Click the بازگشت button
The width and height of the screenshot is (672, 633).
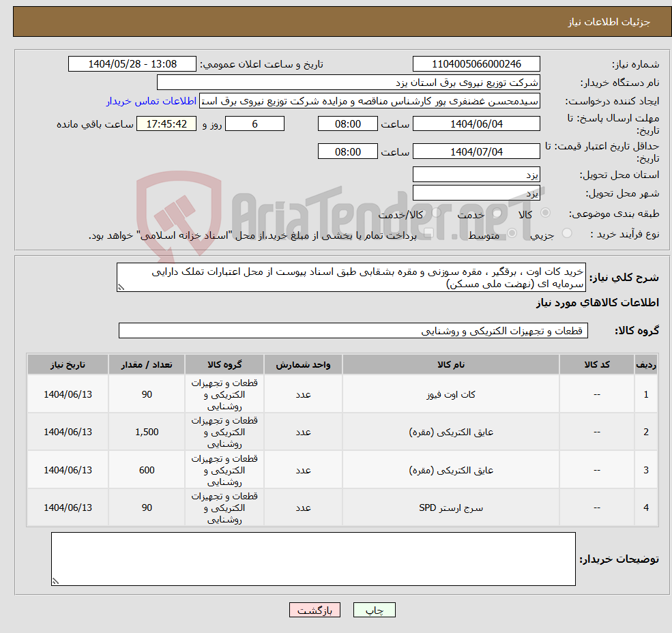315,610
